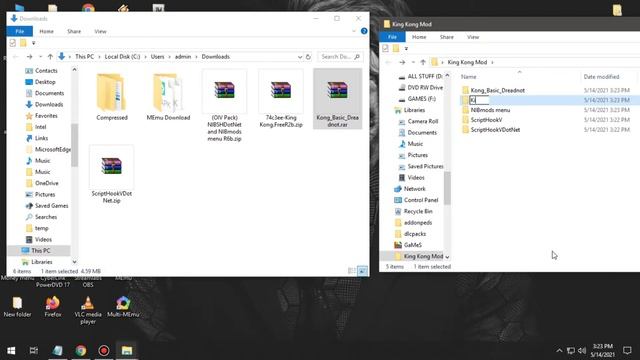Open the File tab in Downloads window
640x360 pixels.
[x=20, y=31]
